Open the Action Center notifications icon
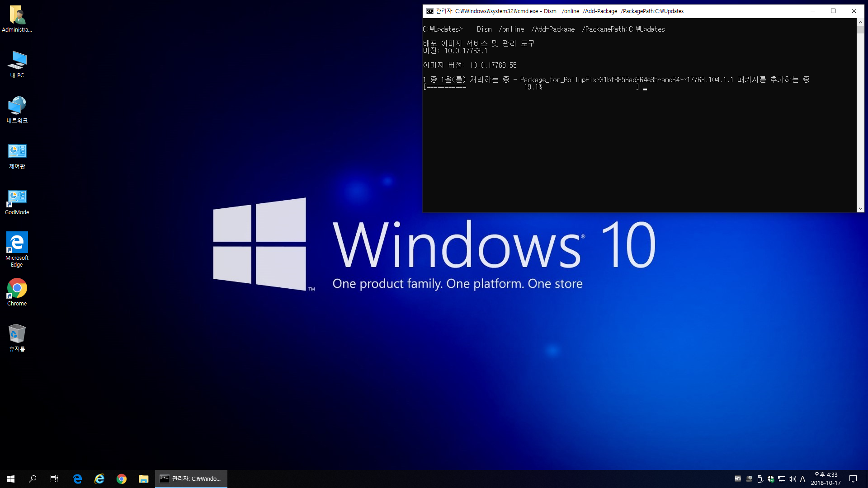Image resolution: width=868 pixels, height=488 pixels. [853, 479]
